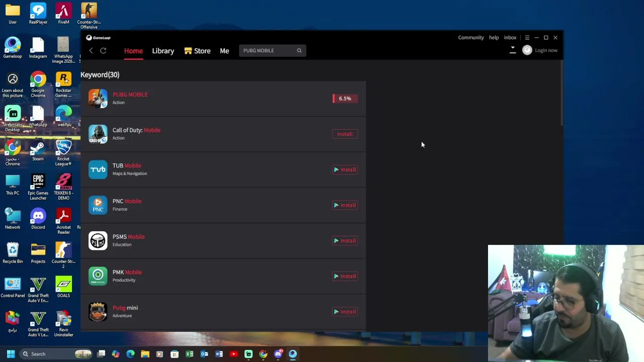Switch to the Library tab
Viewport: 644px width, 362px height.
pos(163,51)
